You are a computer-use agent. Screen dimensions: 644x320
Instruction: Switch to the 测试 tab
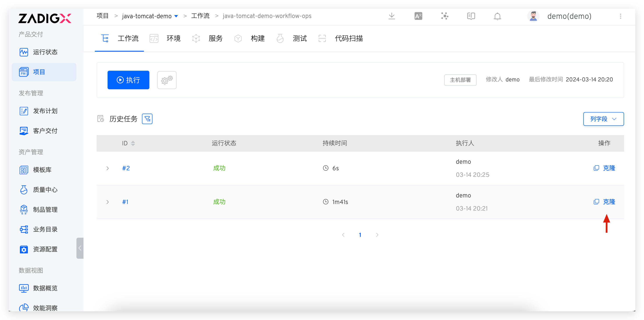pos(291,39)
